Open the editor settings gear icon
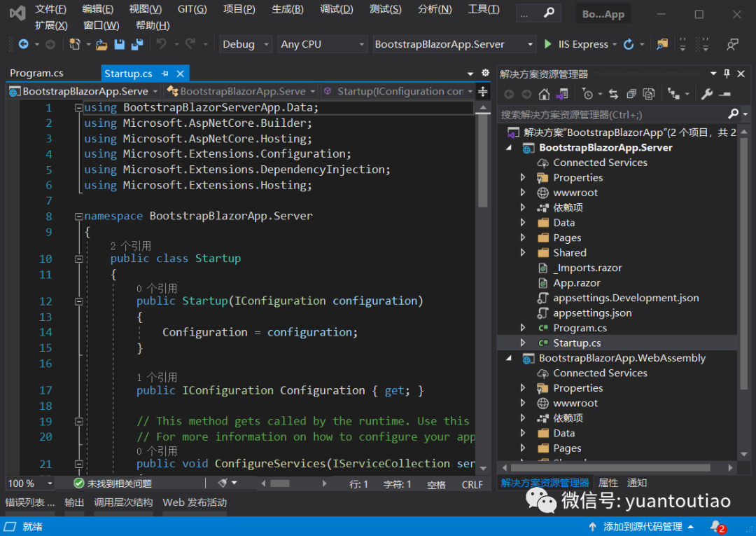 485,73
